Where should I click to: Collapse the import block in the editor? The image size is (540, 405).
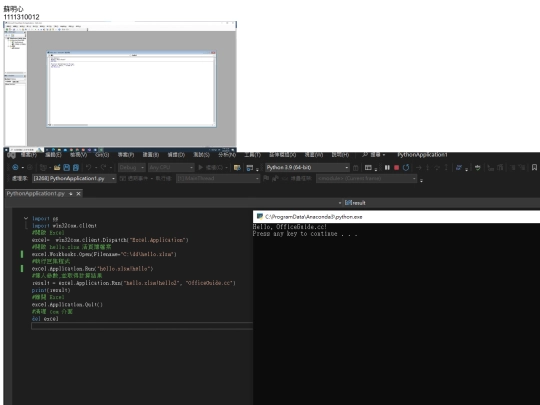coord(26,218)
